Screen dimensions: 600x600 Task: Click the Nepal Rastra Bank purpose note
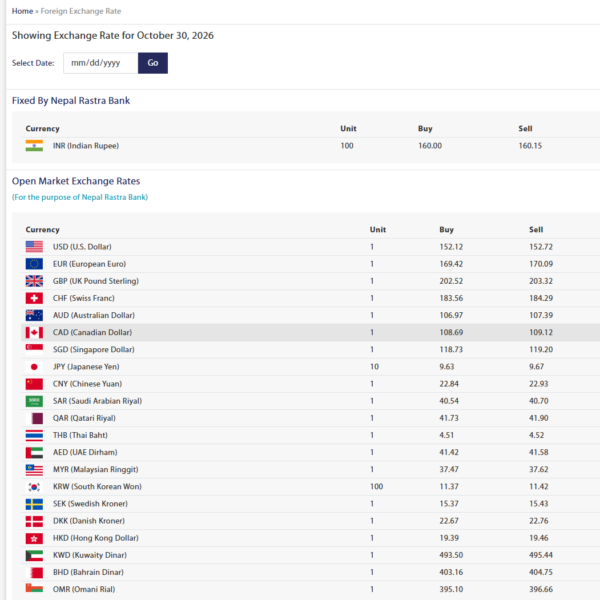[x=80, y=197]
